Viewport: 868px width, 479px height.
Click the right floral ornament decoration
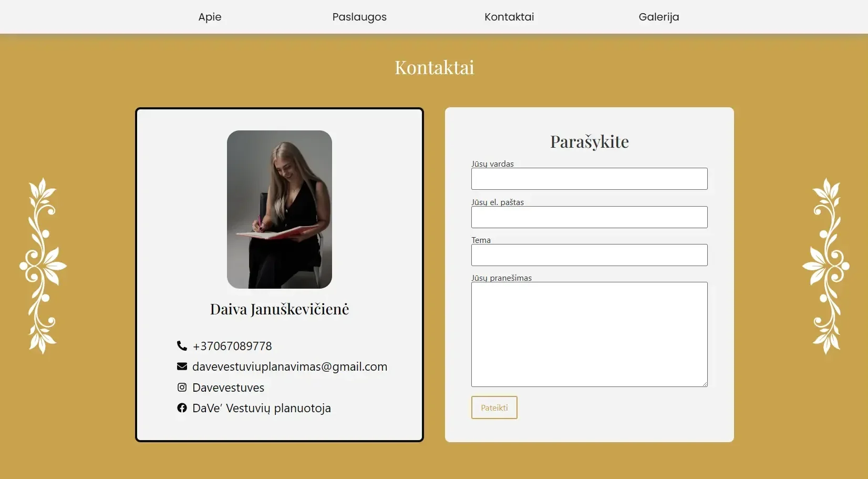tap(825, 266)
